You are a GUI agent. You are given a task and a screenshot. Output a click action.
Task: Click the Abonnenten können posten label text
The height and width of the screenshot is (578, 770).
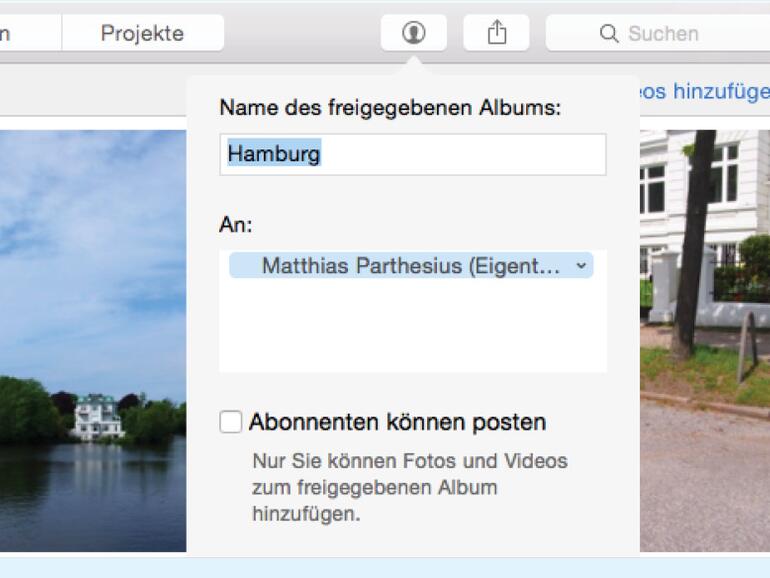point(397,422)
